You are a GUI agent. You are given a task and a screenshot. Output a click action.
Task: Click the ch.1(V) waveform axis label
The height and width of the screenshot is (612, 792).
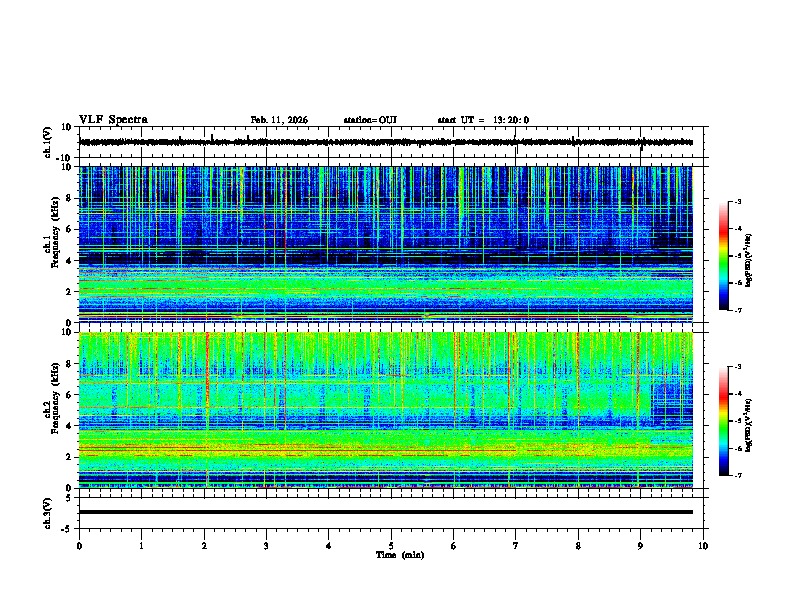48,142
